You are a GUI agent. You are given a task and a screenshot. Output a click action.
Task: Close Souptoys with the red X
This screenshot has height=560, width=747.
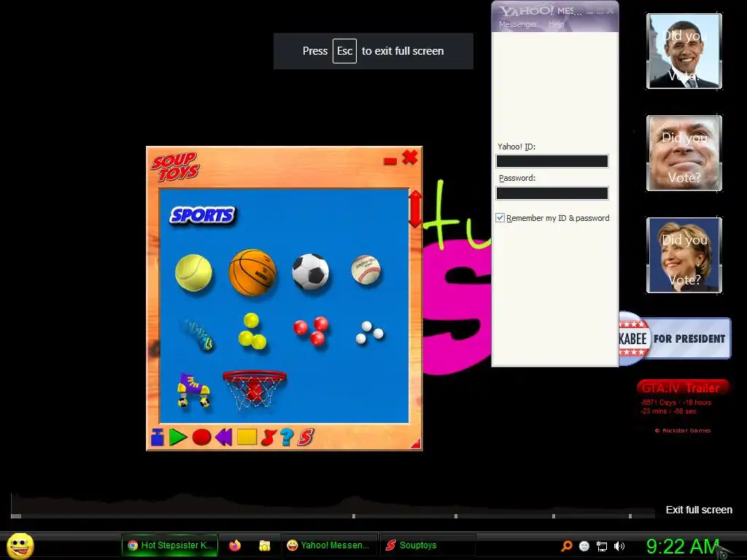(410, 157)
